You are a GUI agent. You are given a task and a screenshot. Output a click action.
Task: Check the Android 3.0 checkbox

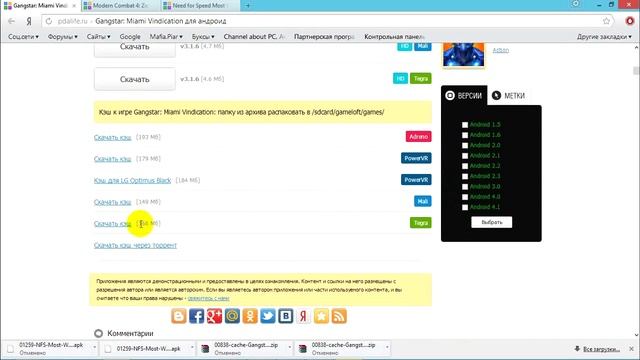(x=465, y=187)
